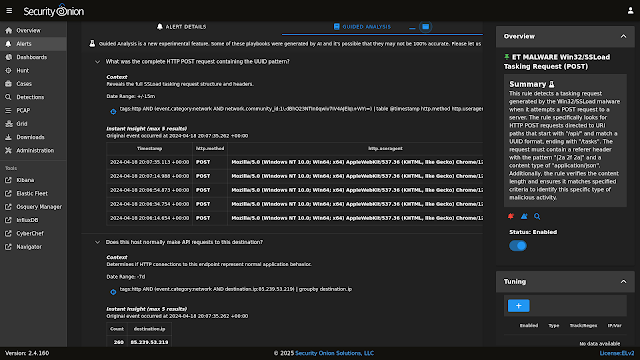
Task: Select the Guided Analysis tab
Action: pyautogui.click(x=362, y=27)
